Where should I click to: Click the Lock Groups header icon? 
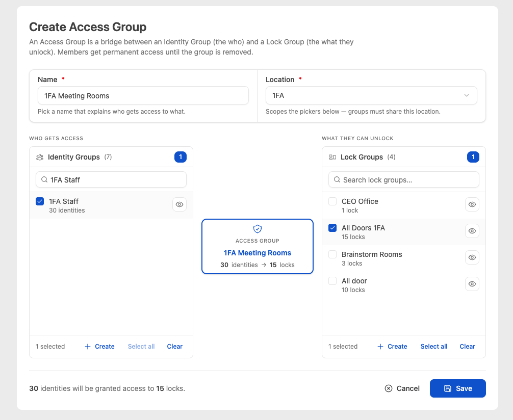pyautogui.click(x=332, y=157)
